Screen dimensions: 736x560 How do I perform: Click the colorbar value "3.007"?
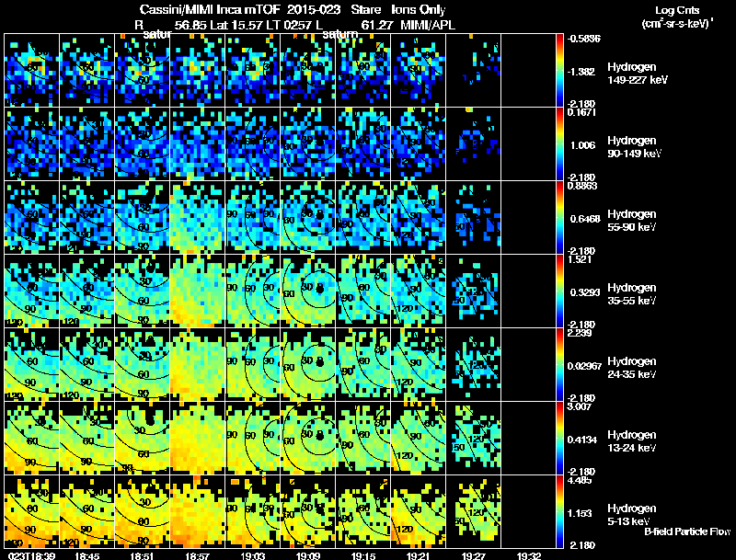point(580,407)
